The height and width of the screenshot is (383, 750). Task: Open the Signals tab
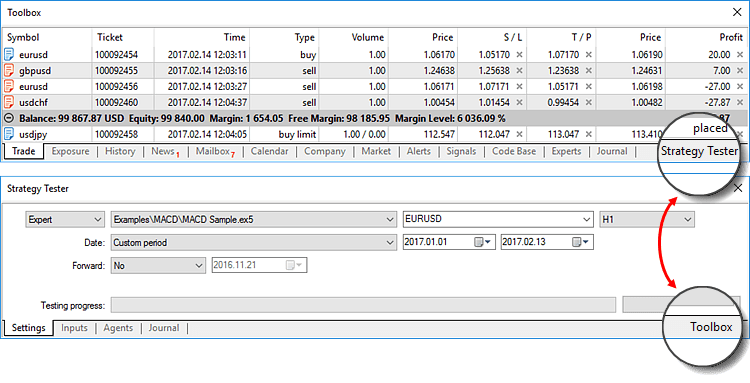coord(461,152)
